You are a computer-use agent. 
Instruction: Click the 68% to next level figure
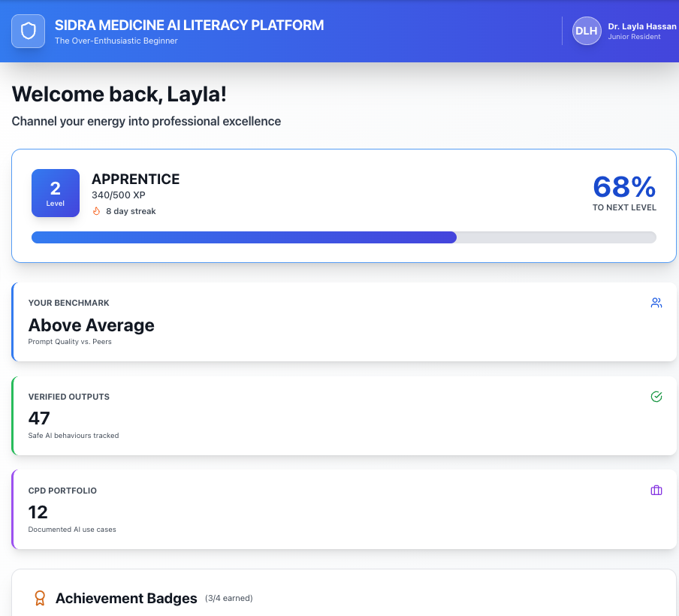pyautogui.click(x=624, y=187)
